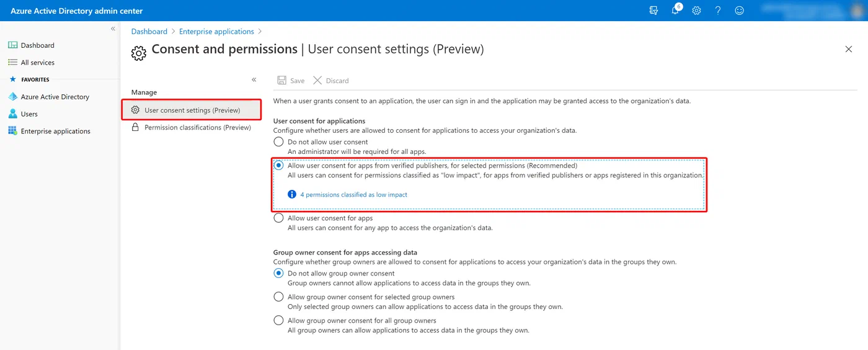This screenshot has width=868, height=350.
Task: Click the Discard button
Action: 331,81
